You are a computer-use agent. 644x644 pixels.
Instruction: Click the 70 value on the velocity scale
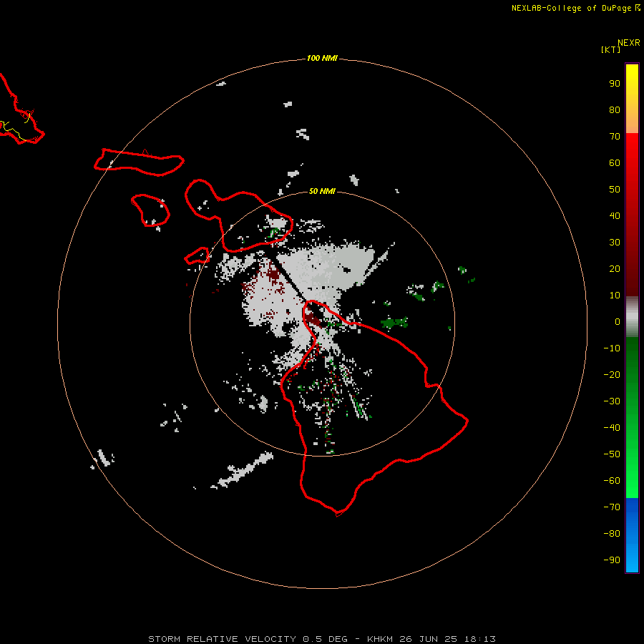click(615, 137)
